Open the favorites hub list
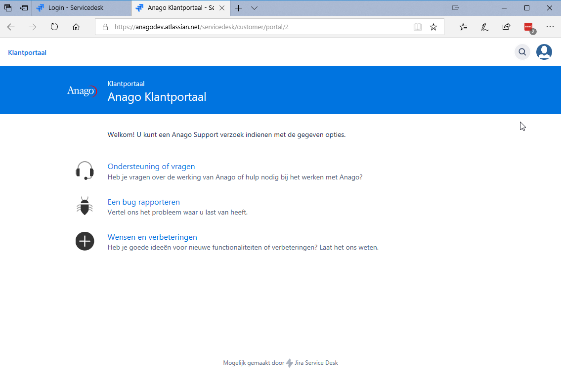 click(463, 27)
